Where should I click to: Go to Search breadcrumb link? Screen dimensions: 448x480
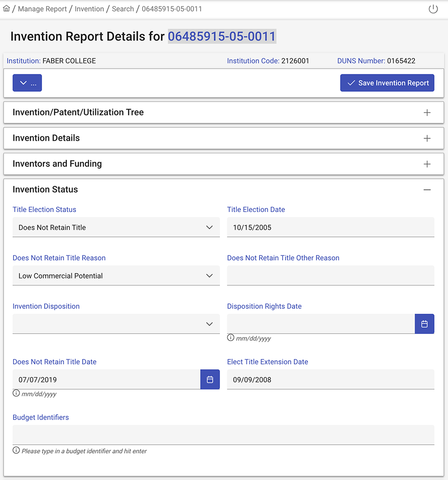[123, 9]
